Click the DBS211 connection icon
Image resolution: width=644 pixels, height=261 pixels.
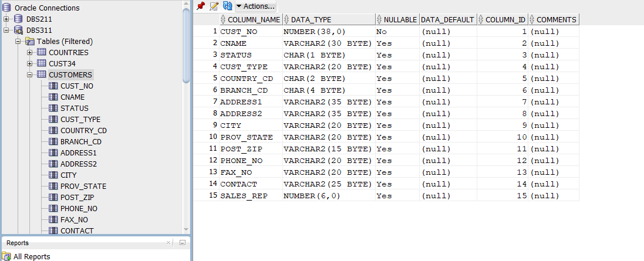pos(18,19)
